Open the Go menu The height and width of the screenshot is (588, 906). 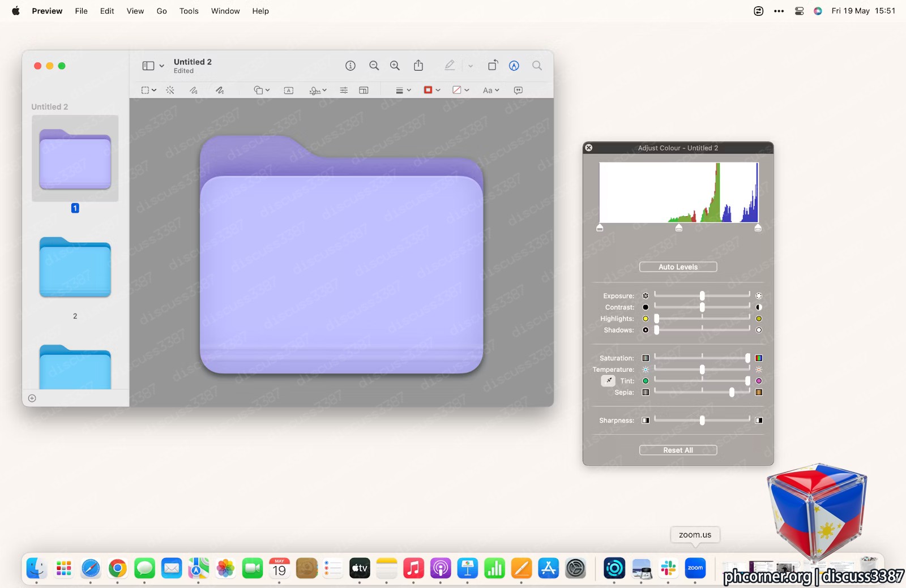coord(161,11)
